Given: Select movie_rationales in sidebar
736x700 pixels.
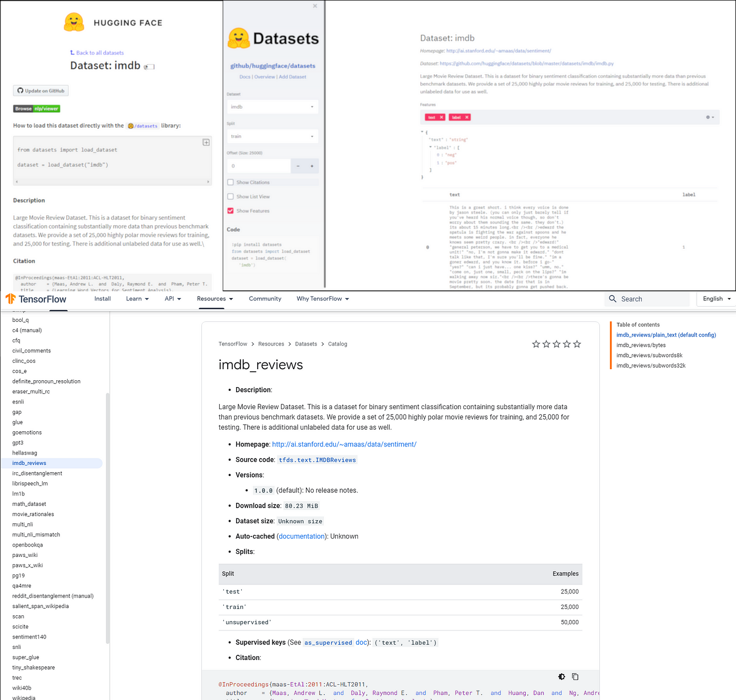Looking at the screenshot, I should tap(33, 514).
